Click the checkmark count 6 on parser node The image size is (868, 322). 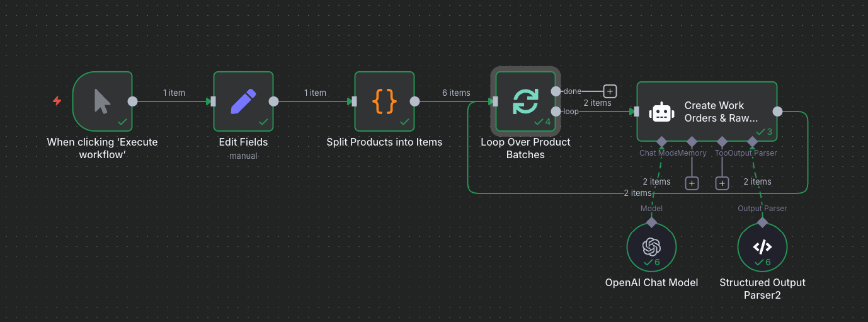coord(763,262)
